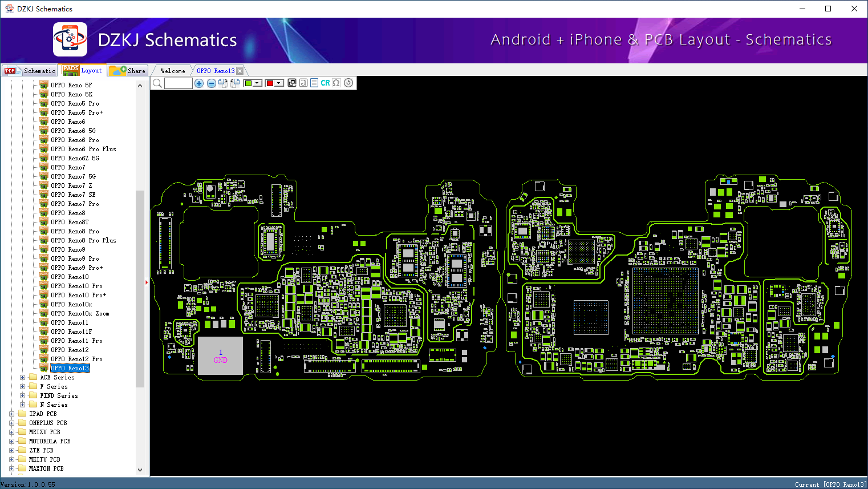Expand the ZTE PCB node
This screenshot has width=868, height=489.
[x=11, y=450]
